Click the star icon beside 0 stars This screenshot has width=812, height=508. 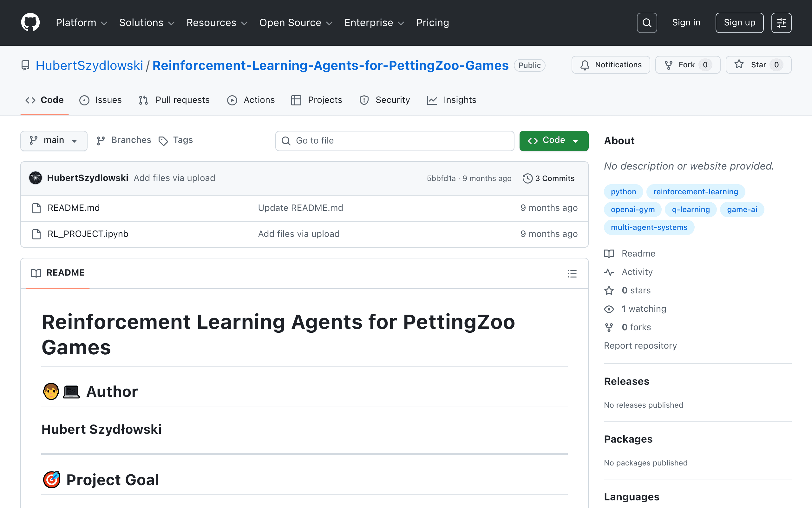pos(609,290)
